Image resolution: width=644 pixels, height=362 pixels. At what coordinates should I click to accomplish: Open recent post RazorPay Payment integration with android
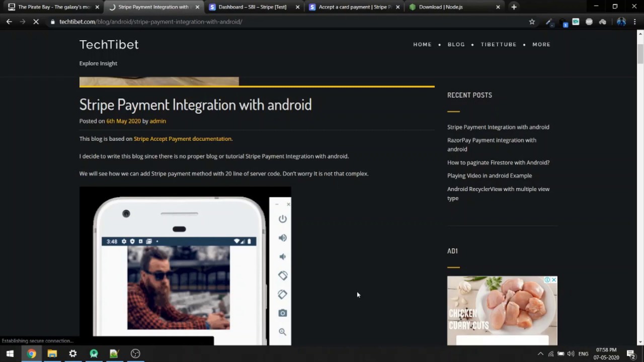[492, 145]
